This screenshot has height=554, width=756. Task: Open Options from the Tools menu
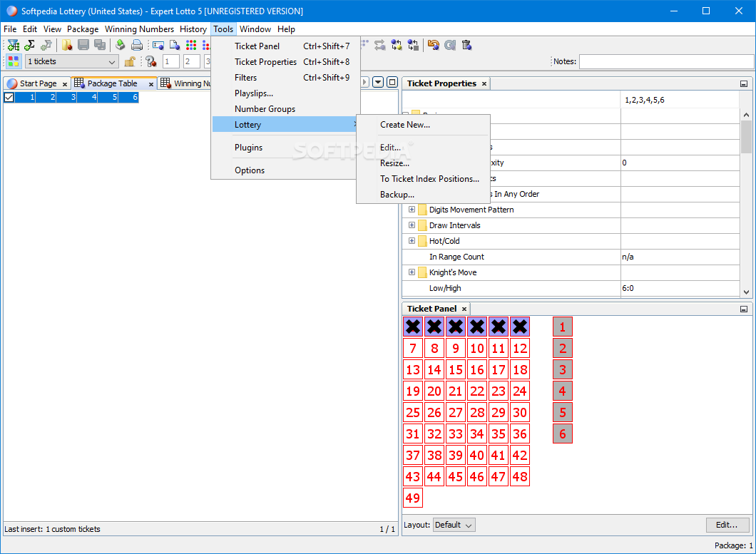point(250,170)
